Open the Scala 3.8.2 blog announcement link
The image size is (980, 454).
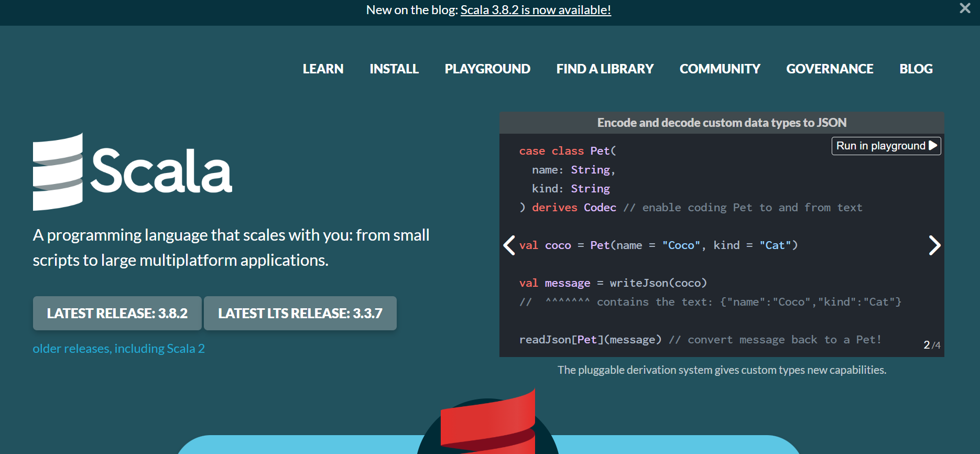point(536,10)
